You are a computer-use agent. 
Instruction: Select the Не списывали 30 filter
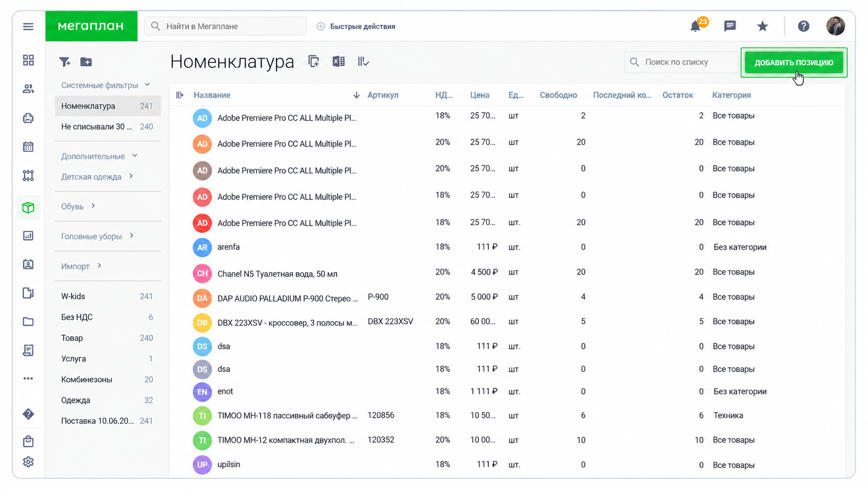pos(108,127)
